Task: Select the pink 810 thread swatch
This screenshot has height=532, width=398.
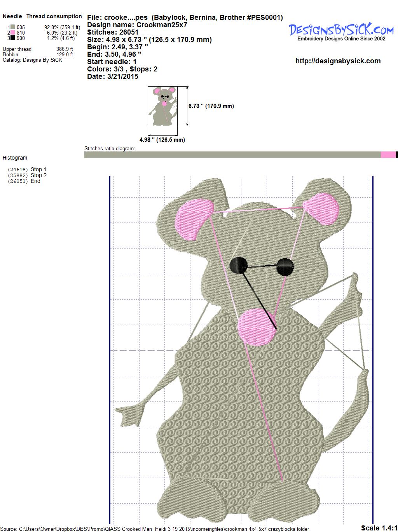Action: click(x=12, y=33)
